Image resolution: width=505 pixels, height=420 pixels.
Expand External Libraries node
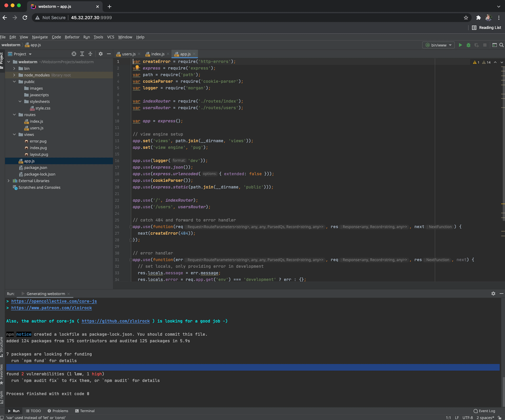coord(9,181)
